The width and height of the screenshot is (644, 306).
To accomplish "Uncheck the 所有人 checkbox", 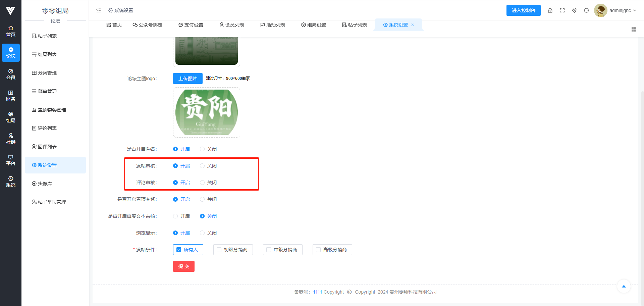I will (x=179, y=250).
